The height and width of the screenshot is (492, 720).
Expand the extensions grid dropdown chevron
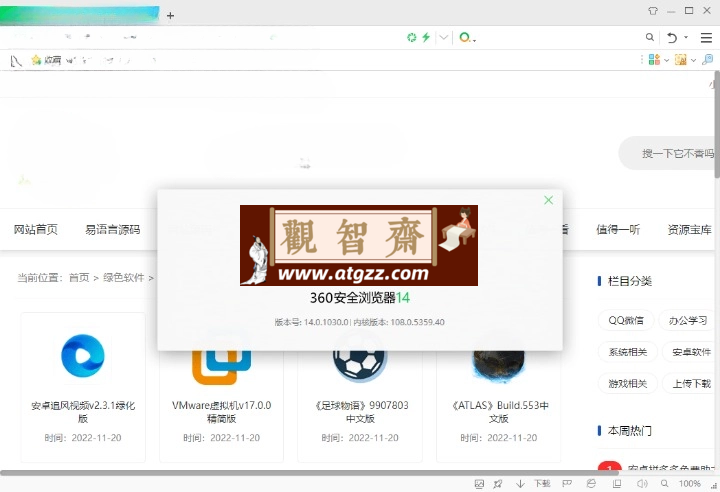(666, 60)
